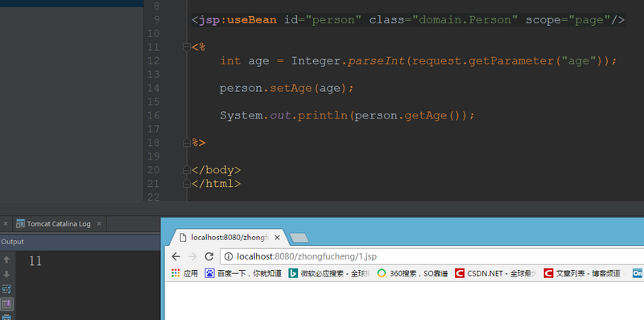Viewport: 644px width, 320px height.
Task: Open the CSDN.NET bookmark
Action: [x=495, y=273]
